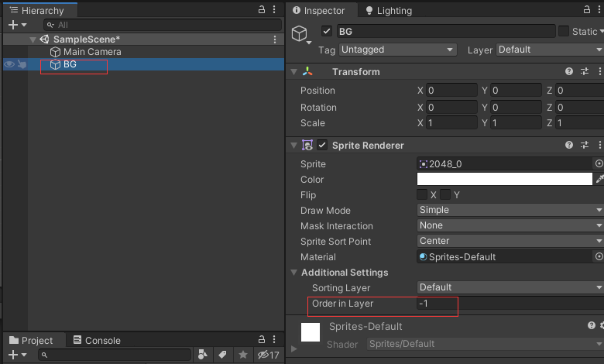The image size is (604, 364).
Task: Toggle BG GameObject active checkbox
Action: coord(327,31)
